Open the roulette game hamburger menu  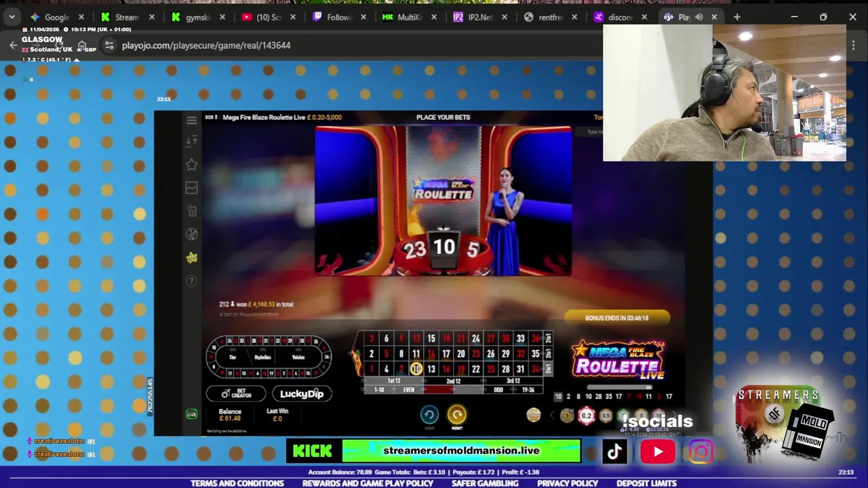point(191,121)
